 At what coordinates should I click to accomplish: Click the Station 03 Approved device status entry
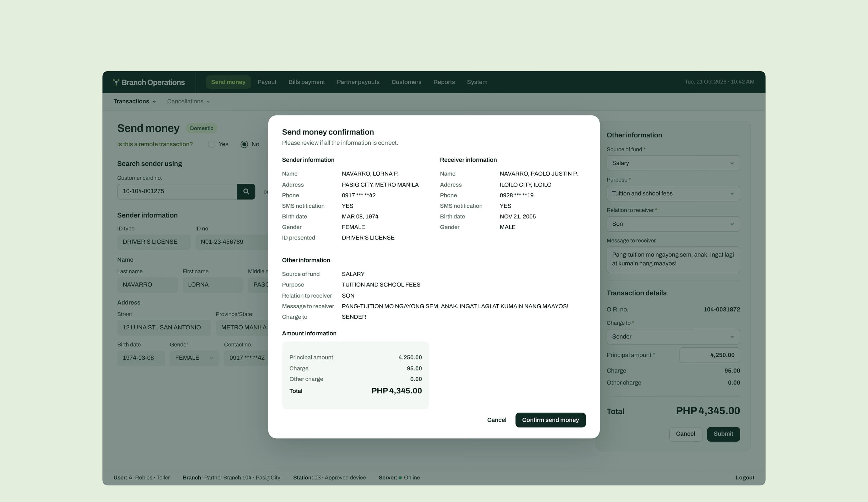point(329,478)
